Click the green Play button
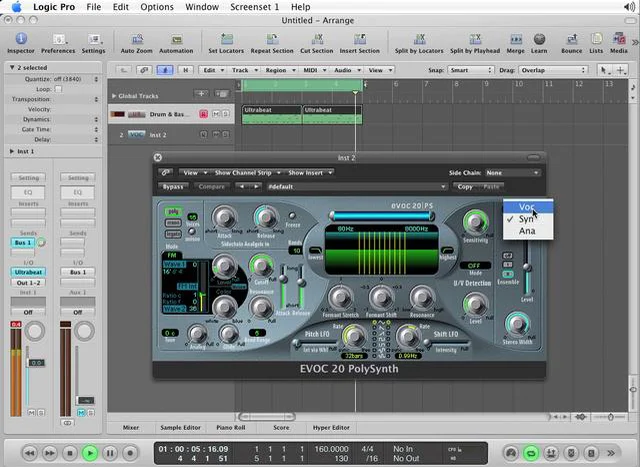This screenshot has height=467, width=640. click(x=90, y=453)
